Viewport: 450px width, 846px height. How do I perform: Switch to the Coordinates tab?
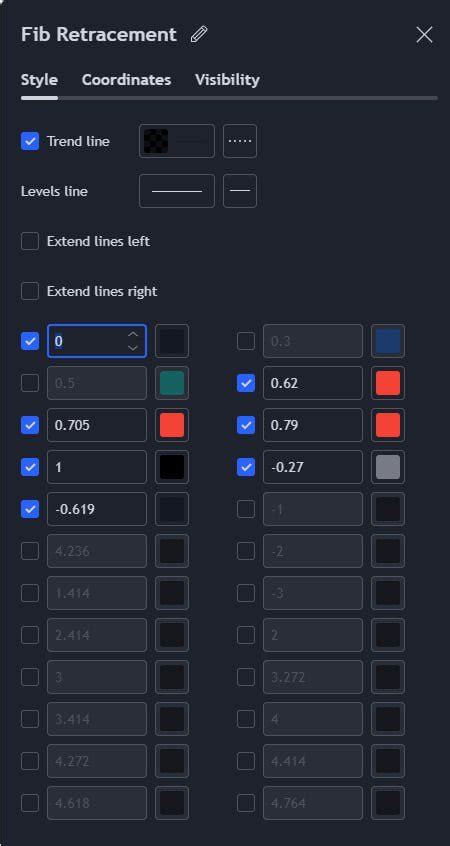coord(126,80)
